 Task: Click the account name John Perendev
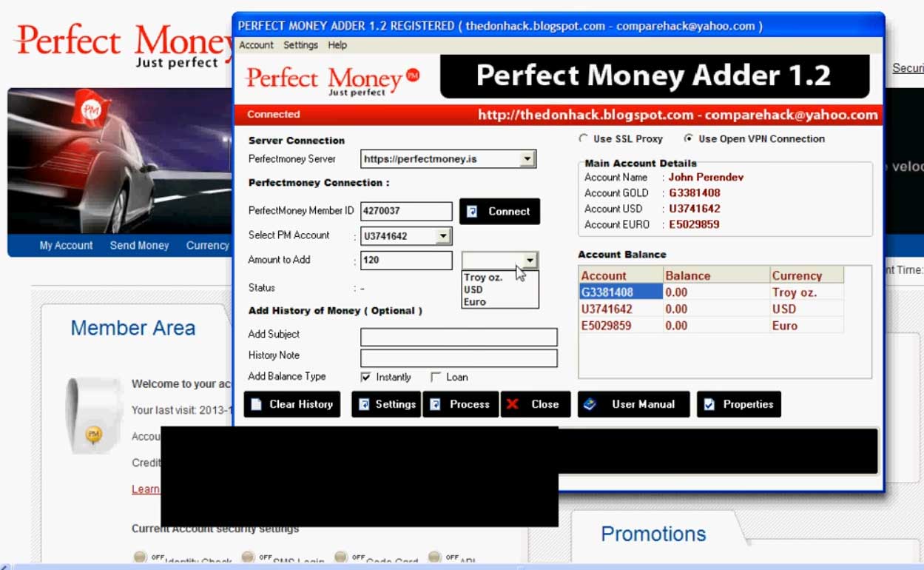[x=706, y=178]
